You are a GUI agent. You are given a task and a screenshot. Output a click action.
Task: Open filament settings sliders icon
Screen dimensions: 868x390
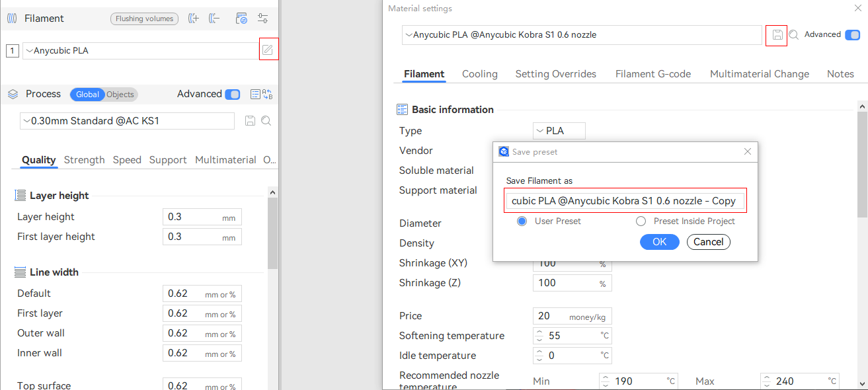[x=263, y=19]
